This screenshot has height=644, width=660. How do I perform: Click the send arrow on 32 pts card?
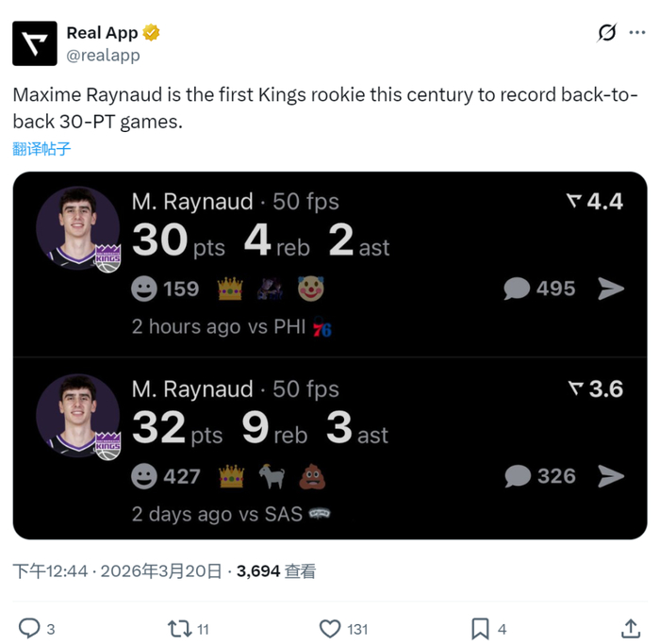point(611,476)
